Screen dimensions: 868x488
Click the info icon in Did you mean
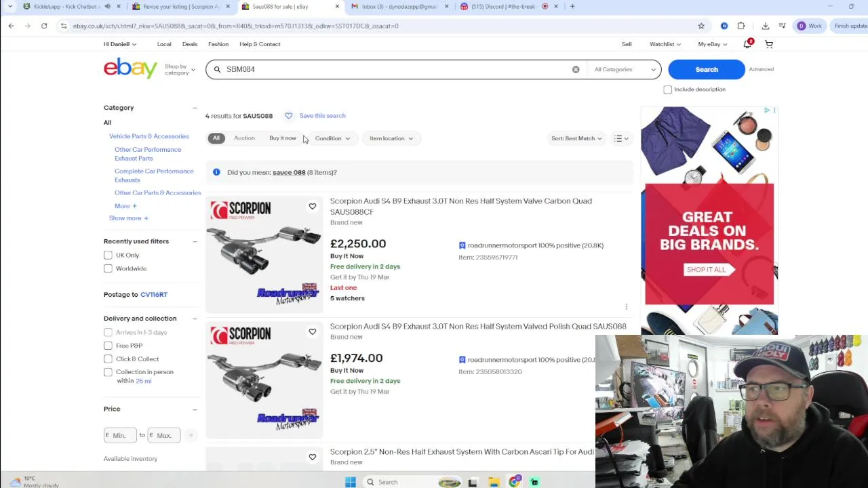[216, 172]
